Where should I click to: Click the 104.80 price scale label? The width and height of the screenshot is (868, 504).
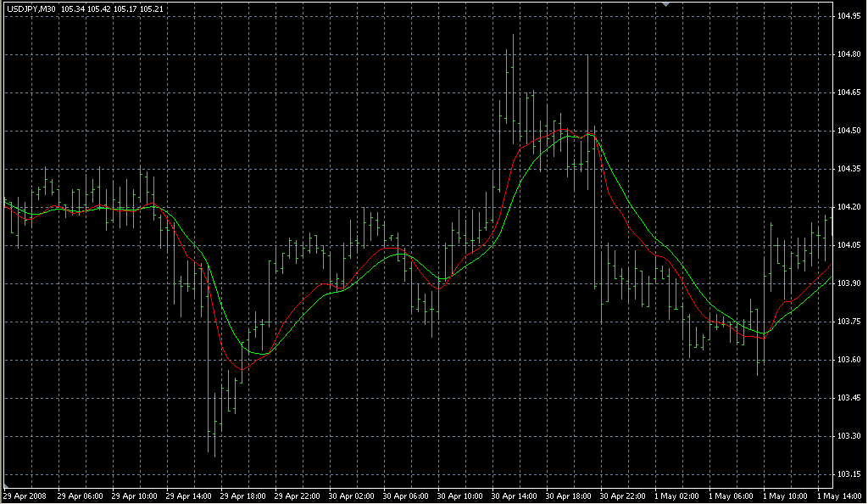[849, 54]
